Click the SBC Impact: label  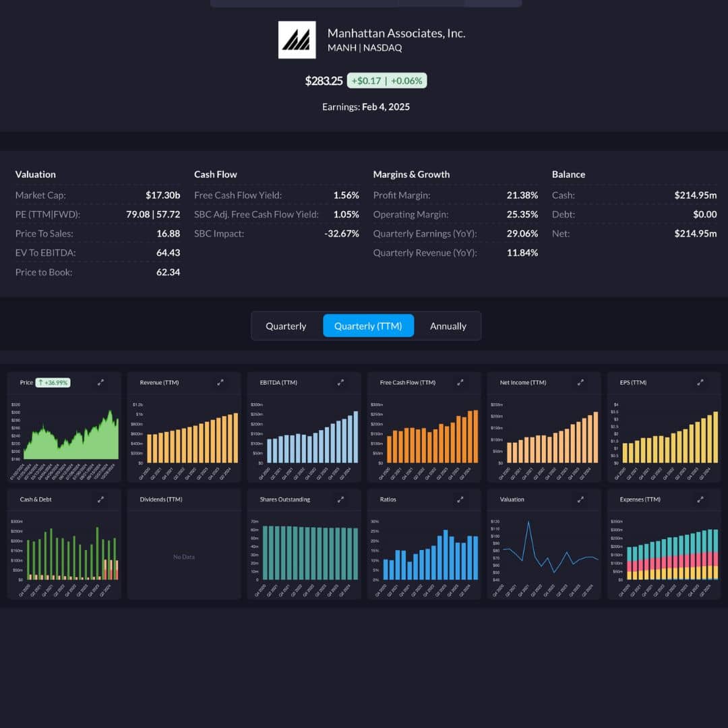pyautogui.click(x=219, y=233)
